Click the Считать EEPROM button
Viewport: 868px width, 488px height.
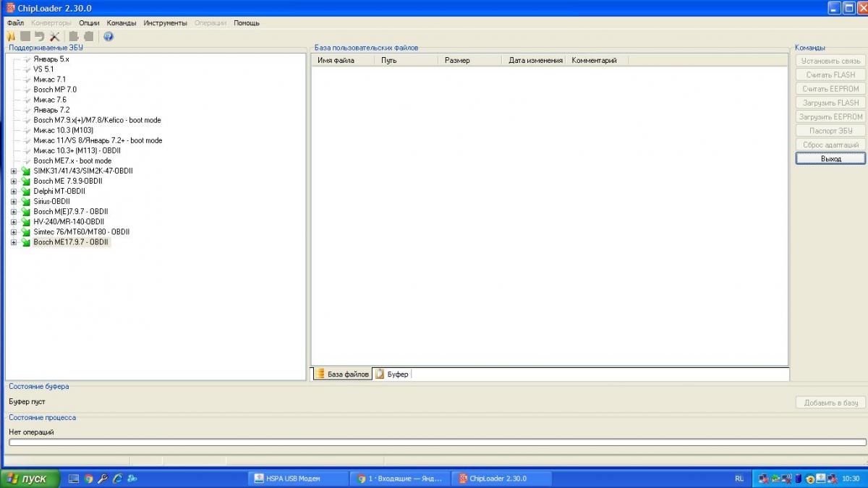pyautogui.click(x=830, y=89)
